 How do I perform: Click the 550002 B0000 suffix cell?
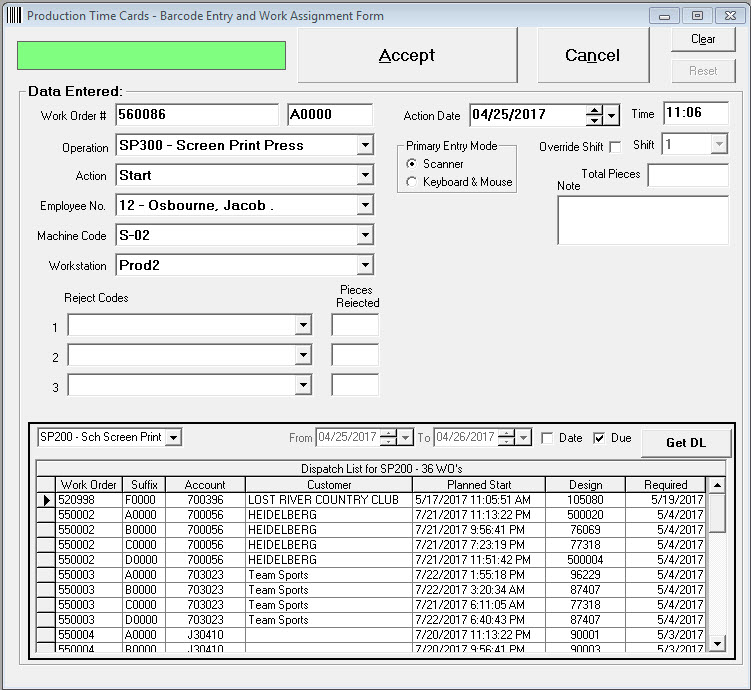(x=144, y=530)
